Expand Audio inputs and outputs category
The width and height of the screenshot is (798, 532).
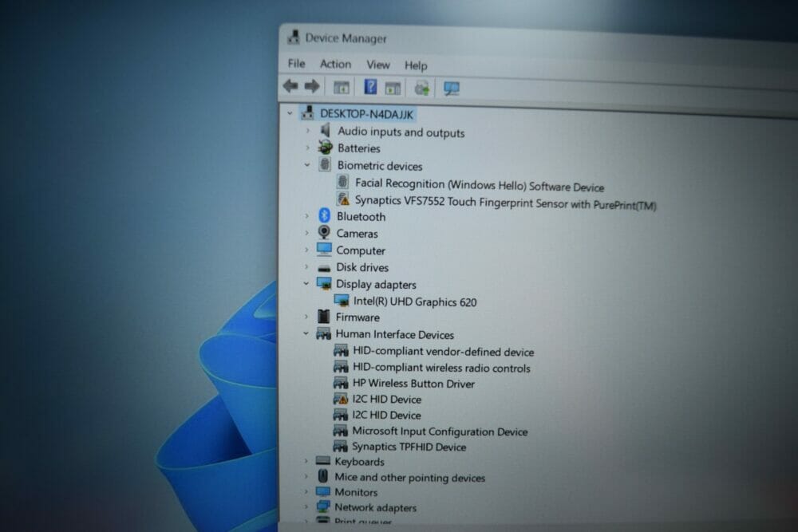[307, 131]
